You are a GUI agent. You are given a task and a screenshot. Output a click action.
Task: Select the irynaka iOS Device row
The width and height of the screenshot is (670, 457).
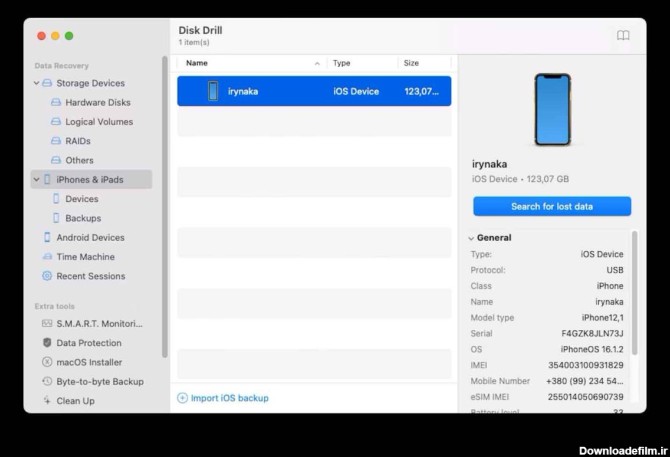tap(314, 92)
